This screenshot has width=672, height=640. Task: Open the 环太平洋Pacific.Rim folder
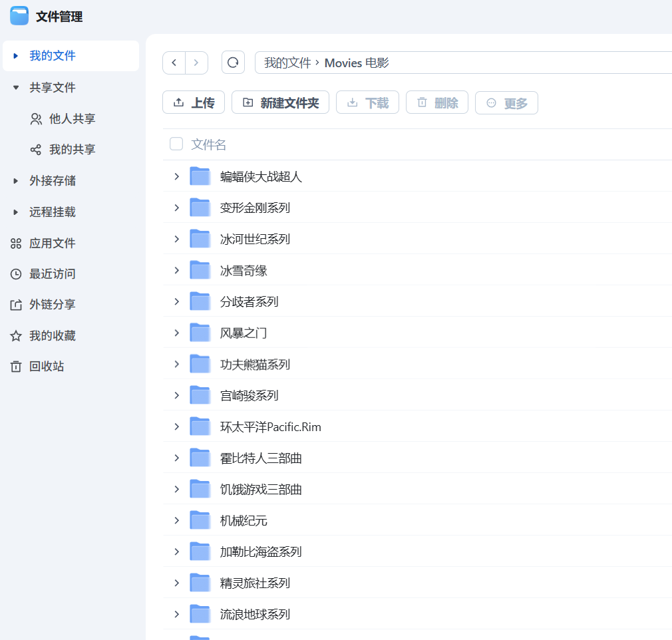point(270,427)
